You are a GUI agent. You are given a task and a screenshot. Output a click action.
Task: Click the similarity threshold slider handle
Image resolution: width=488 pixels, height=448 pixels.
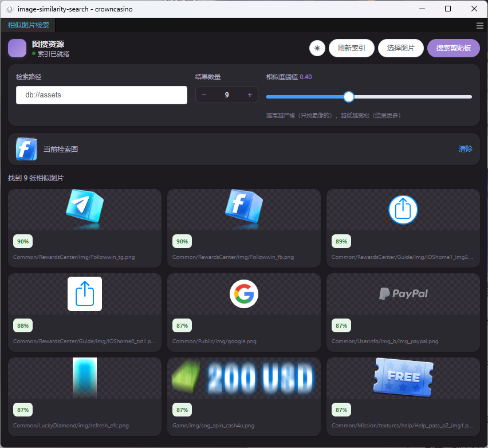click(x=349, y=97)
